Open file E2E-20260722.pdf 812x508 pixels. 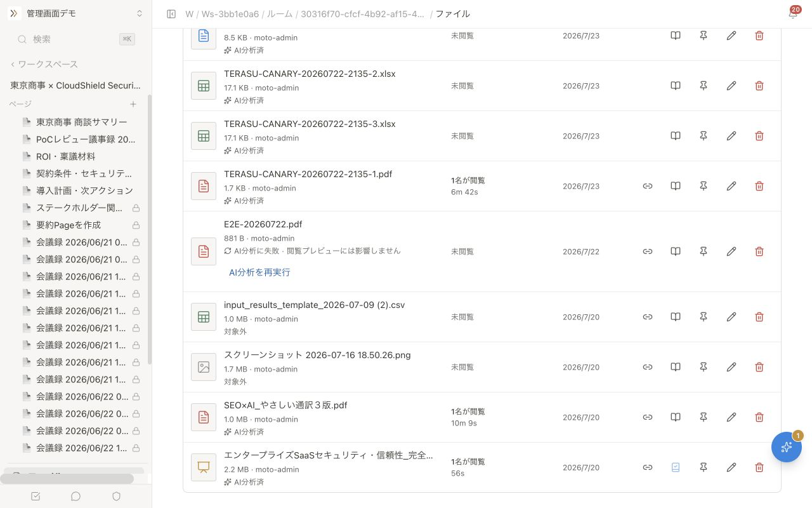coord(263,224)
